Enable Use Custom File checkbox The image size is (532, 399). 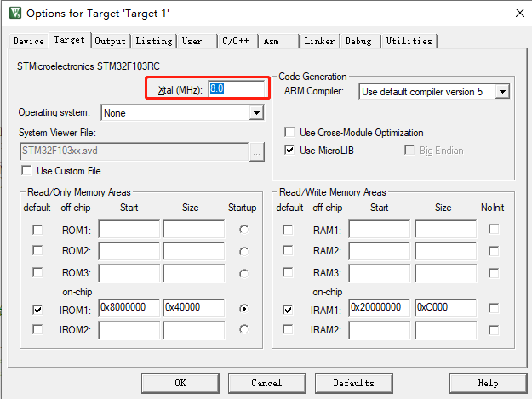(x=26, y=170)
